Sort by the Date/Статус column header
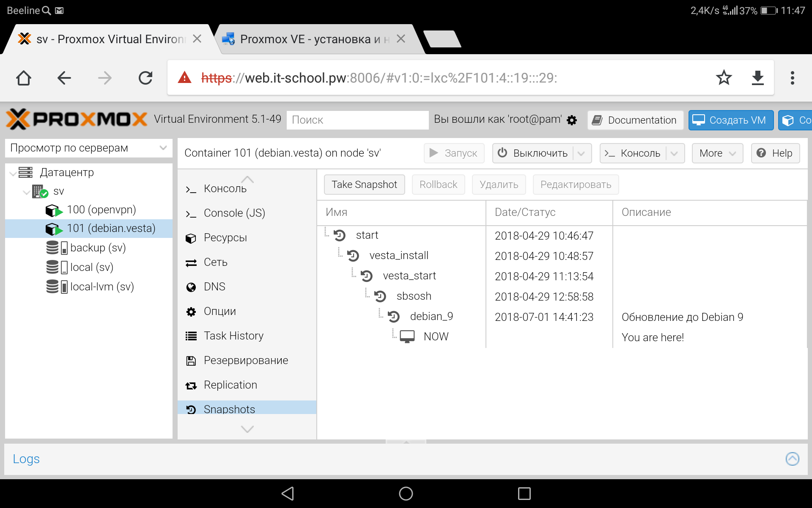Image resolution: width=812 pixels, height=508 pixels. (549, 213)
